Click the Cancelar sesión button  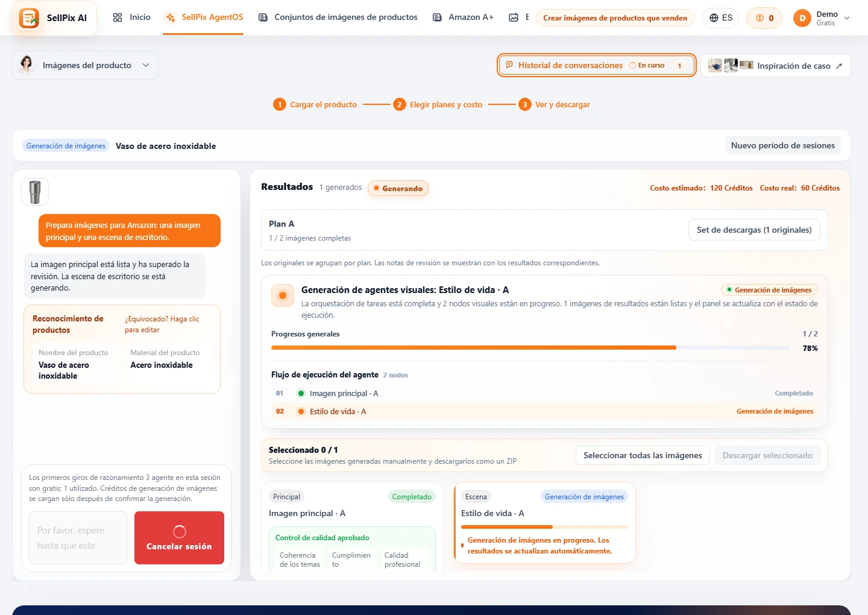[x=179, y=538]
